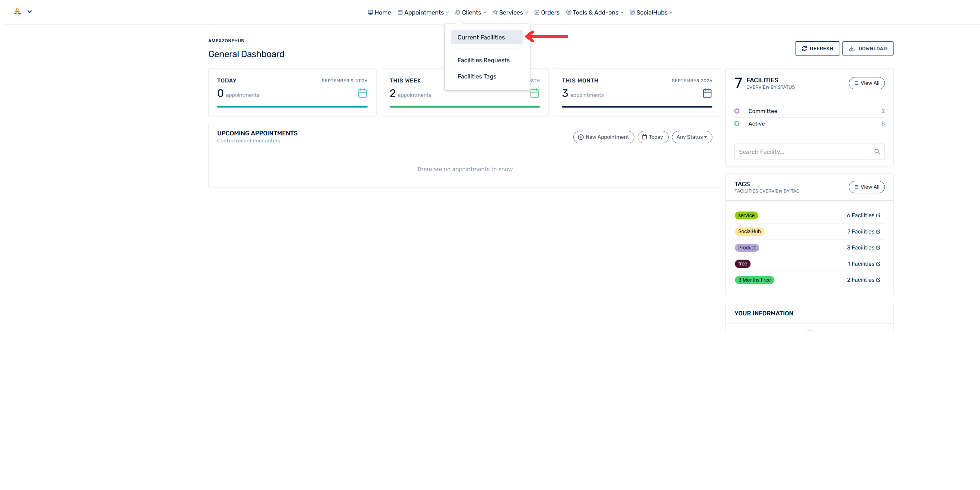
Task: Click into the Search Facility input field
Action: (802, 152)
